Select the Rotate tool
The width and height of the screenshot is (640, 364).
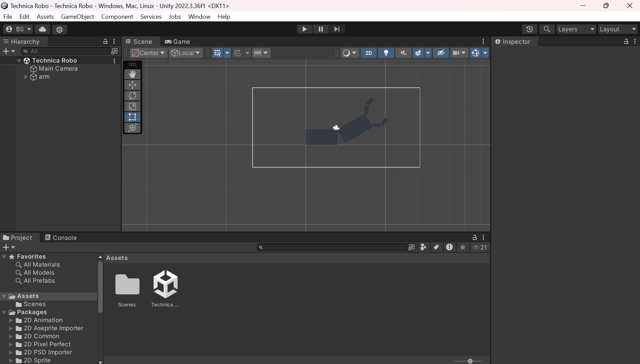tap(132, 96)
